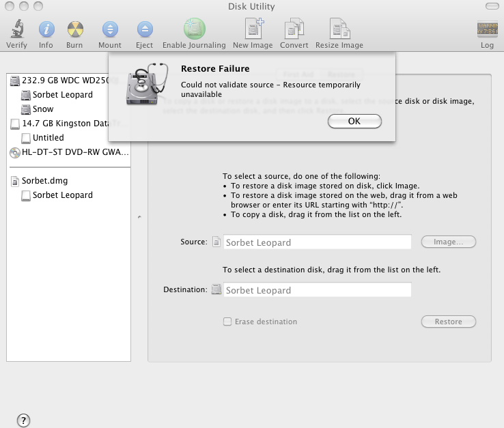Click the Eject toolbar icon
Image resolution: width=504 pixels, height=428 pixels.
point(145,29)
